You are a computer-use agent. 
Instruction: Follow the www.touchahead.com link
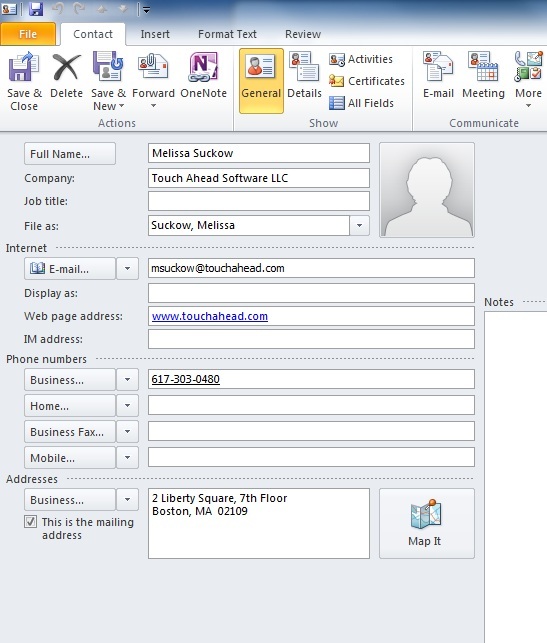point(210,316)
